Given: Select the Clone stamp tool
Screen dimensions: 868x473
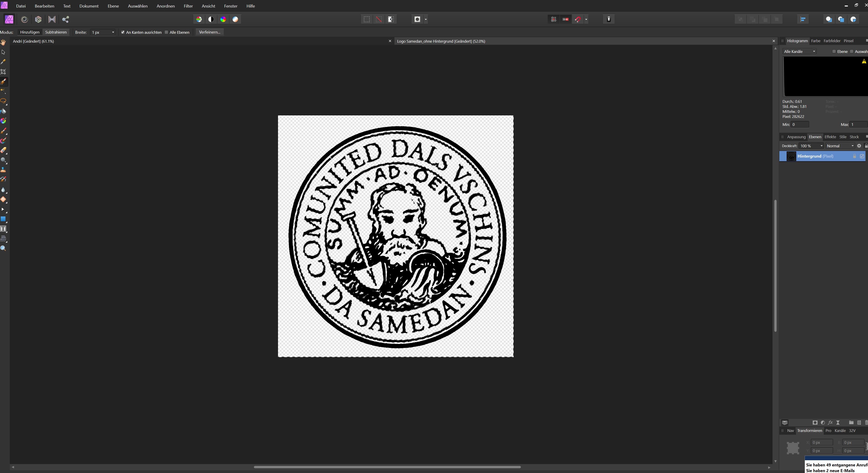Looking at the screenshot, I should 3,170.
